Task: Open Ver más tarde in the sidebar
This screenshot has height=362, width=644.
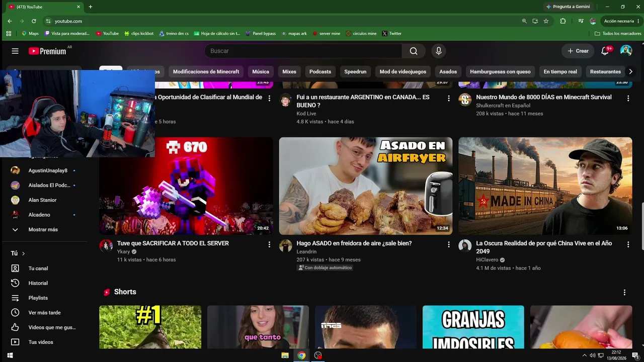Action: [x=44, y=313]
